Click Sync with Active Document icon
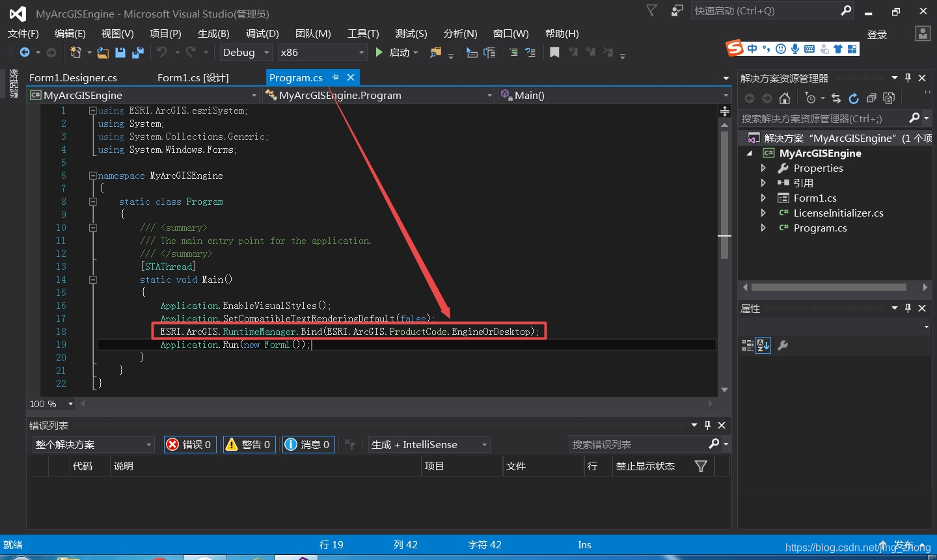937x560 pixels. 836,98
